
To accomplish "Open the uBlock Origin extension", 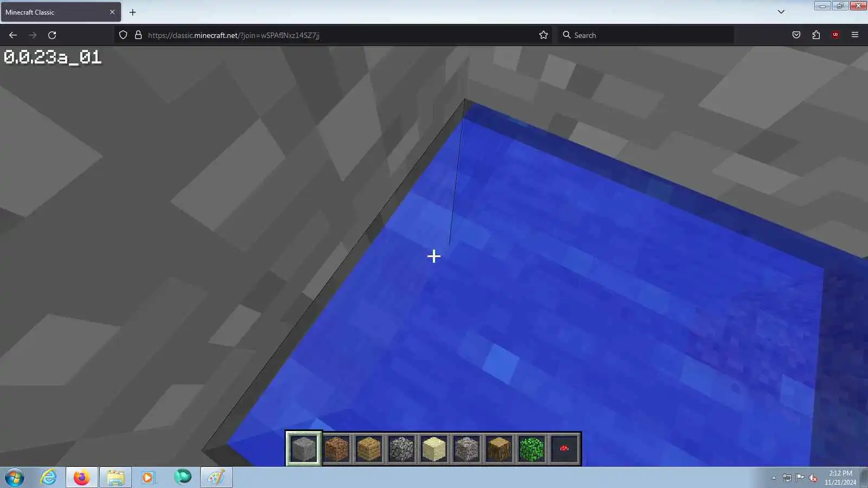I will point(835,35).
